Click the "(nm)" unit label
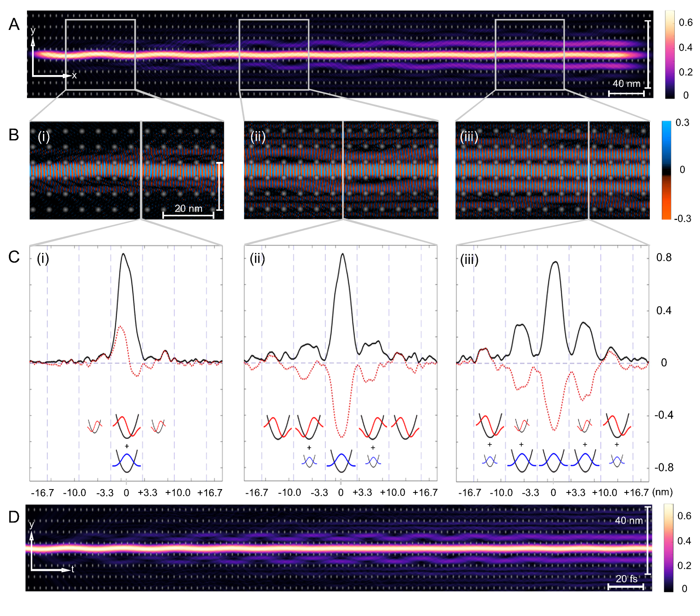The image size is (700, 616). pos(662,492)
